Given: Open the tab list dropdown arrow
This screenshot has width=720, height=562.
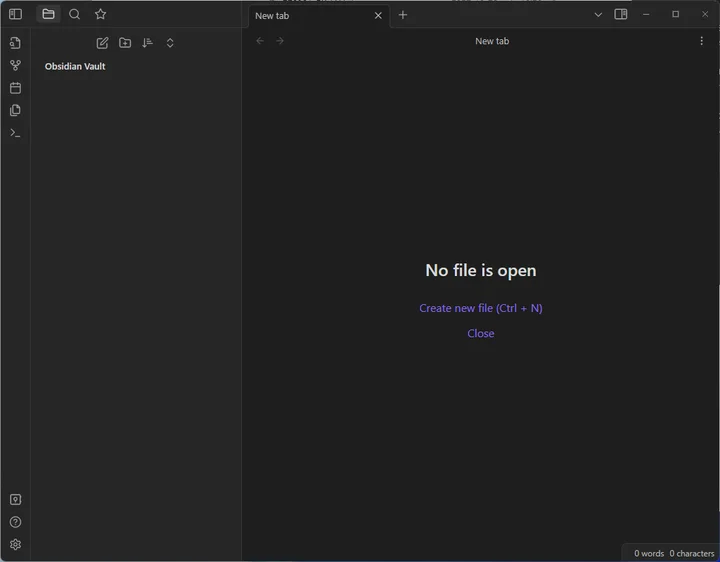Looking at the screenshot, I should coord(598,15).
